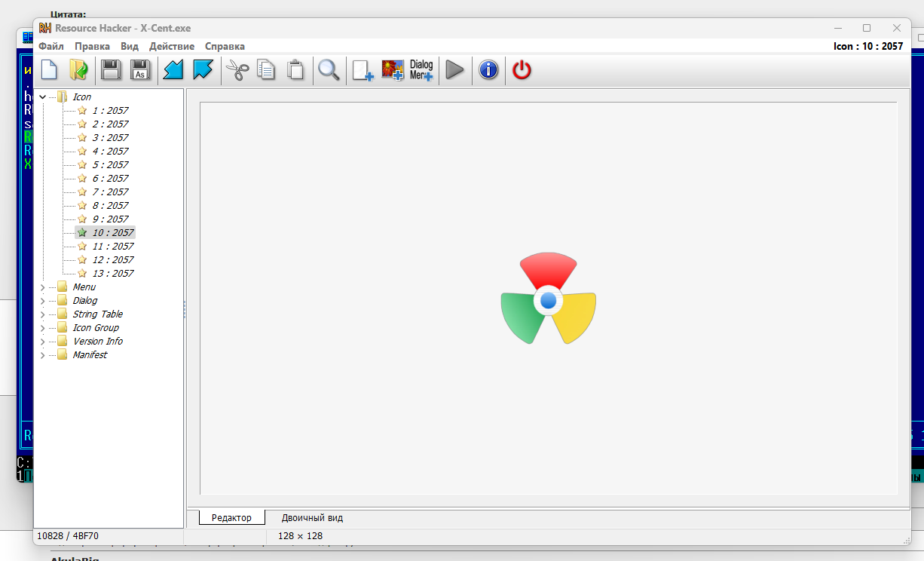Select the String Table folder label
The width and height of the screenshot is (924, 561).
coord(97,314)
